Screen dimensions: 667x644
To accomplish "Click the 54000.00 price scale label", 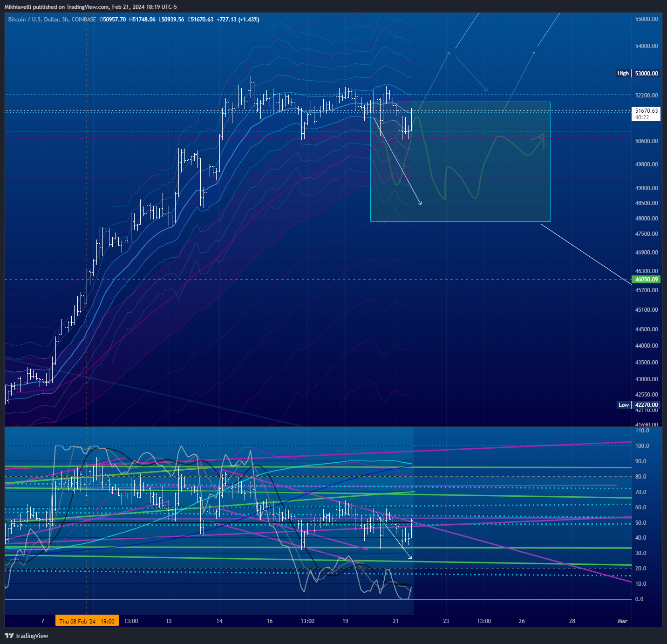I will pyautogui.click(x=647, y=46).
